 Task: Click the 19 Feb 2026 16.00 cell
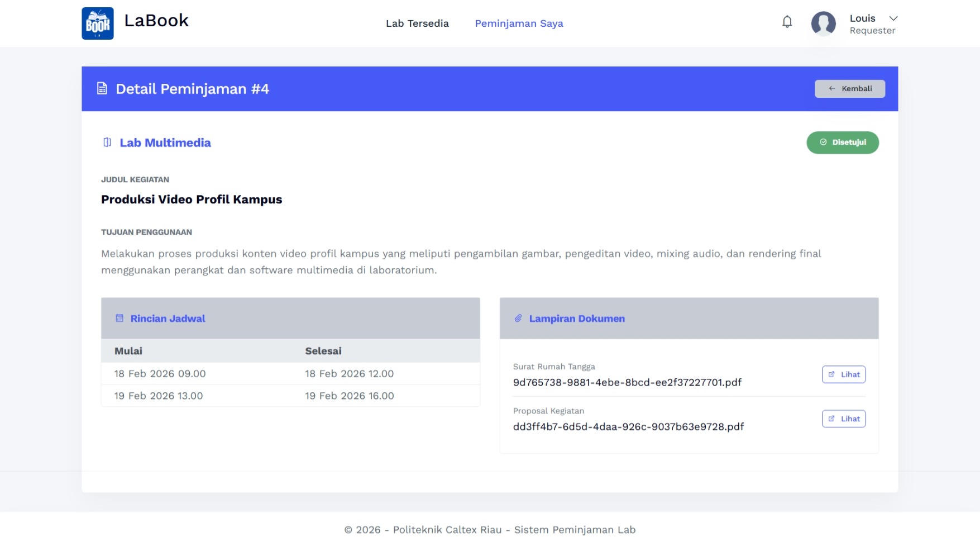point(349,396)
